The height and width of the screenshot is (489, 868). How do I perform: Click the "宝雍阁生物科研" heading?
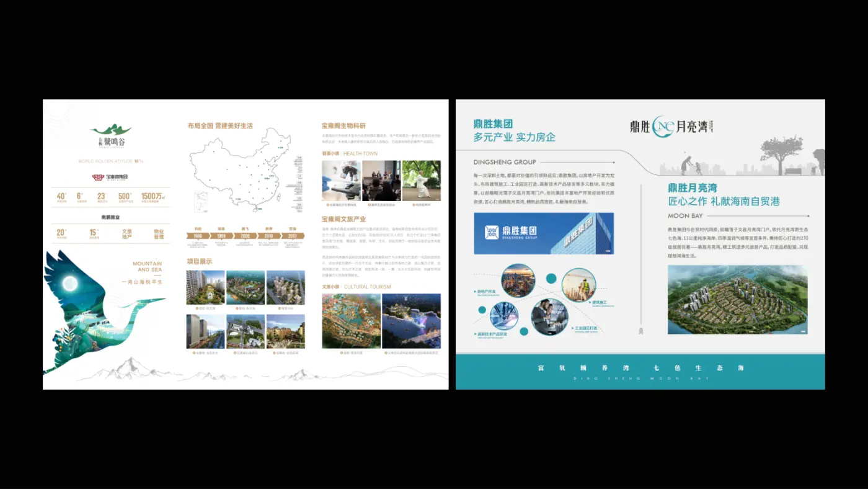pyautogui.click(x=343, y=125)
